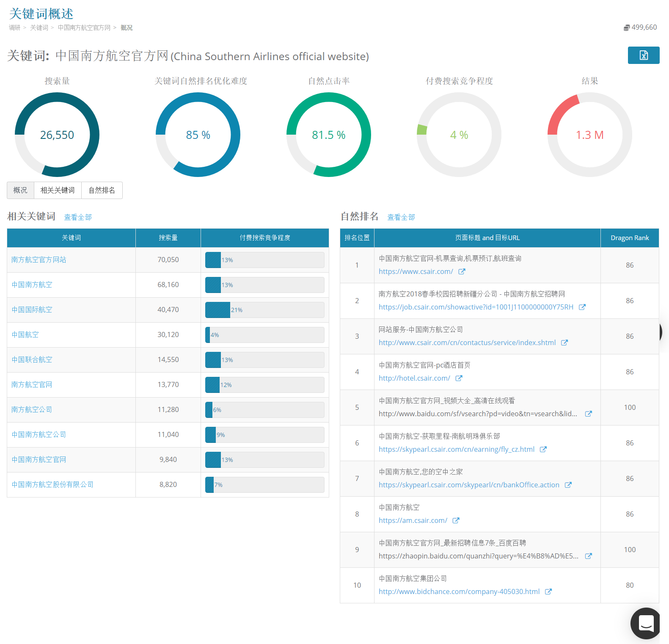Viewport: 669px width, 644px height.
Task: View all related keywords link
Action: click(78, 217)
